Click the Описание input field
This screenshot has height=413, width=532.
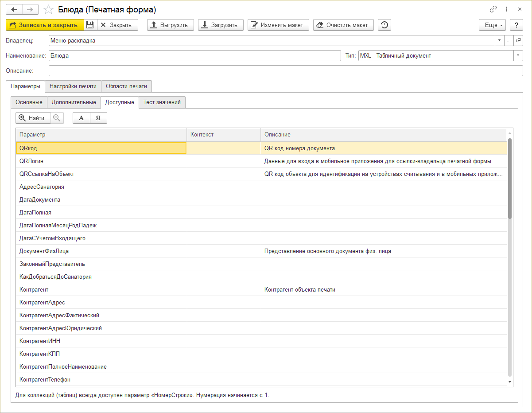point(286,71)
